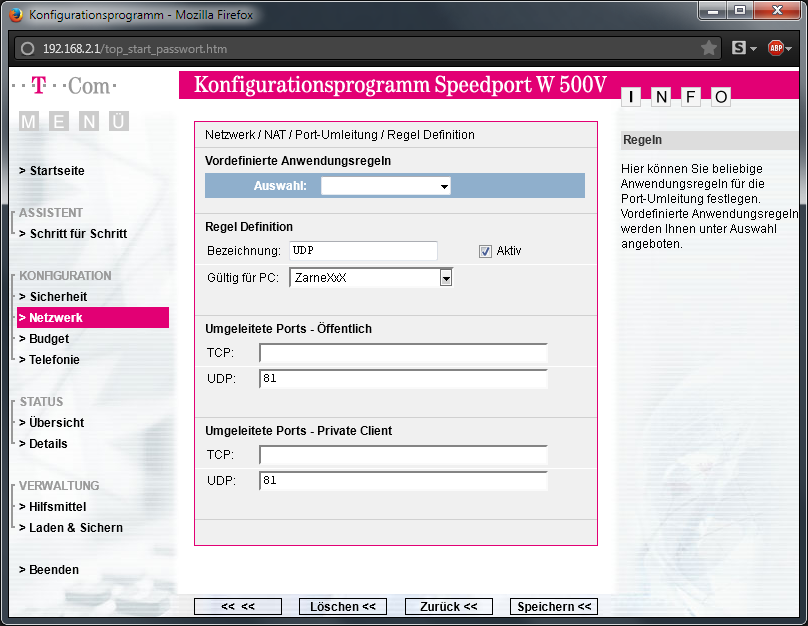Click the Löschen button
Image resolution: width=808 pixels, height=626 pixels.
343,606
